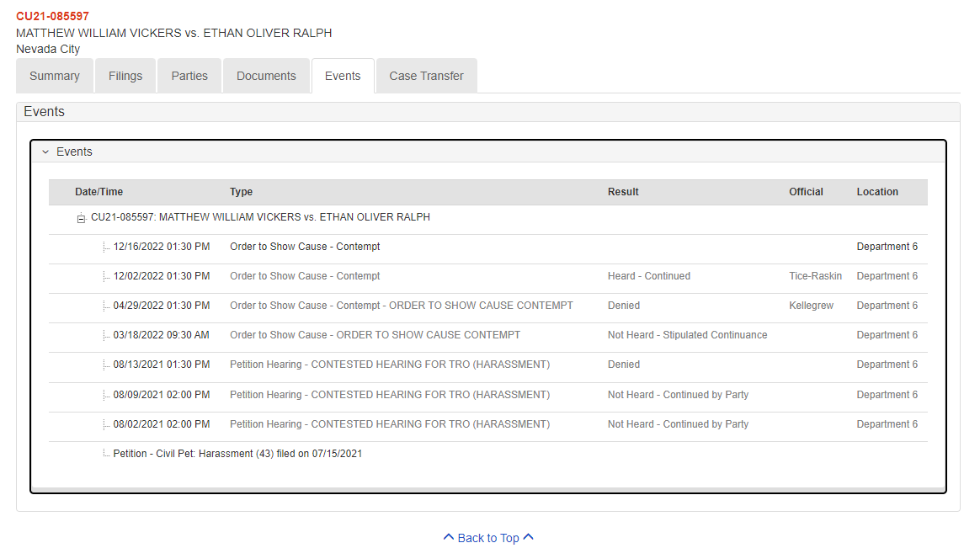This screenshot has width=980, height=559.
Task: Click the Heard - Continued result
Action: [649, 276]
